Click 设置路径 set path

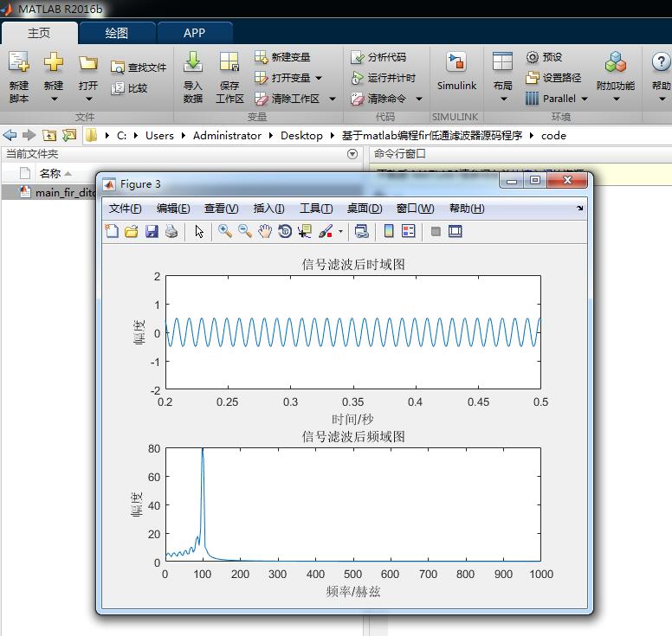553,78
